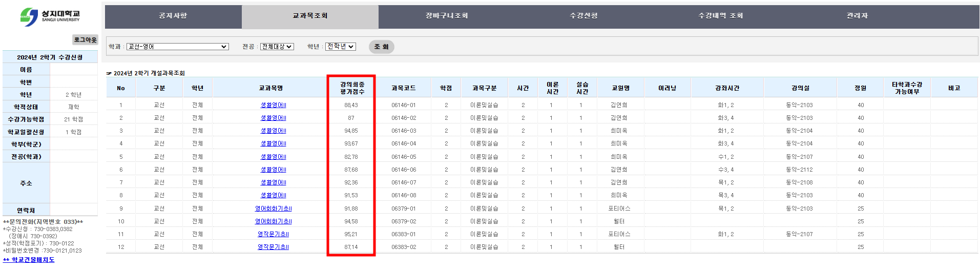Select the 교과목조회 tab
The height and width of the screenshot is (271, 980).
[310, 16]
